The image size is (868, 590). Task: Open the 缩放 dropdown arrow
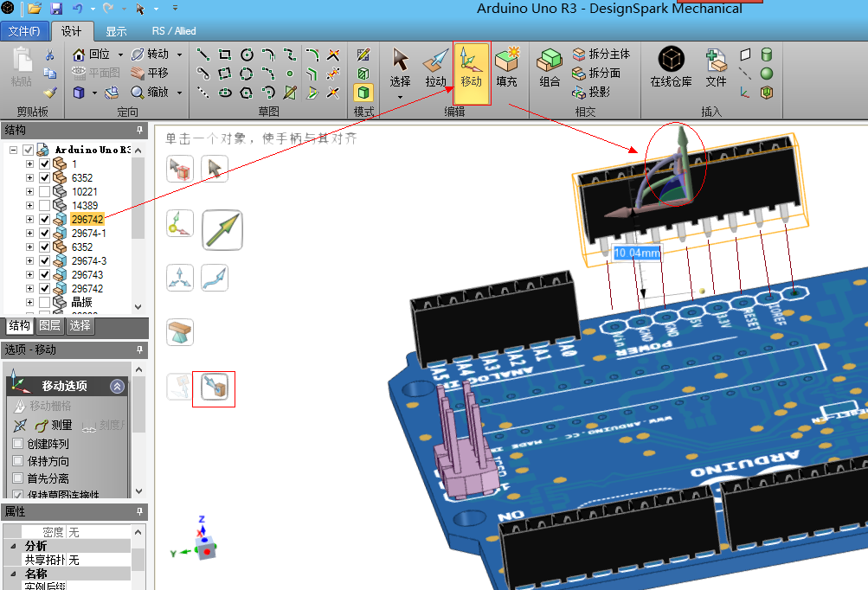179,93
